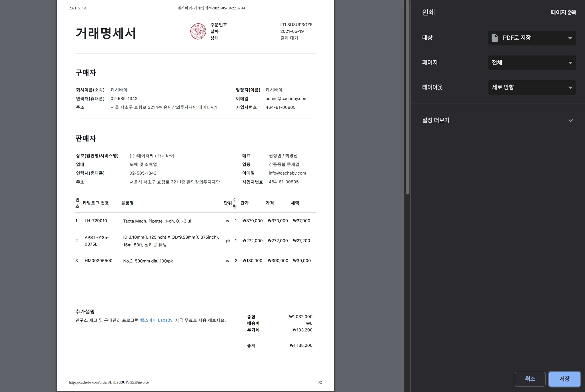
Task: Open the 대상 destination dropdown (PDF로 저장)
Action: click(532, 38)
